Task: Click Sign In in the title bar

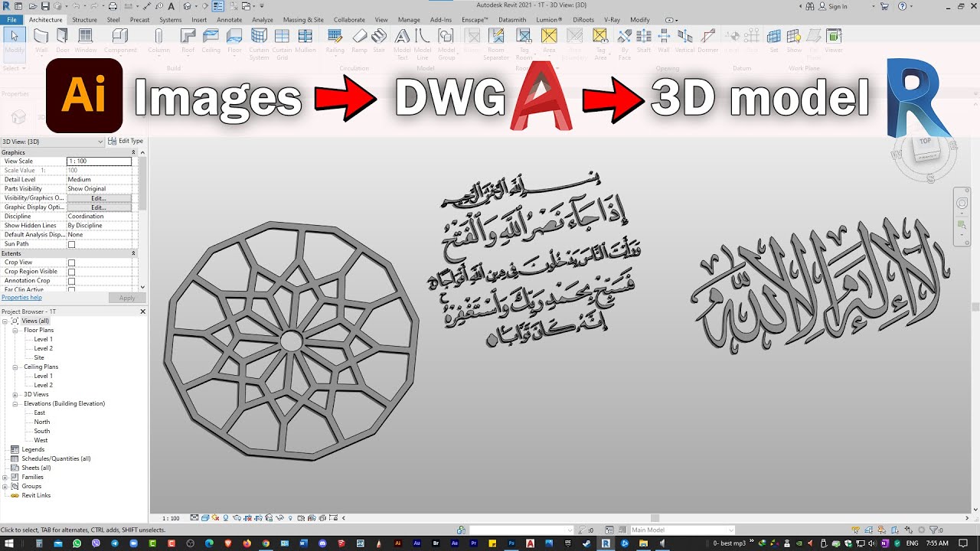Action: [833, 6]
